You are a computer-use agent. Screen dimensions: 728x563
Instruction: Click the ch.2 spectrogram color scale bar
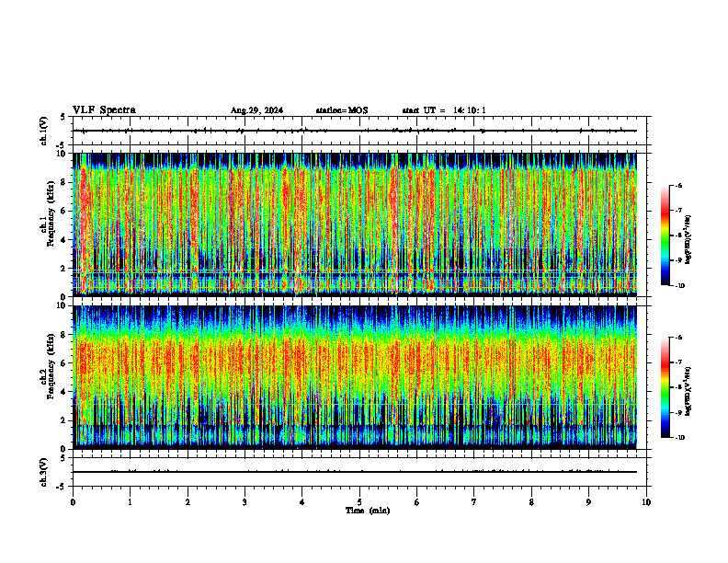665,387
